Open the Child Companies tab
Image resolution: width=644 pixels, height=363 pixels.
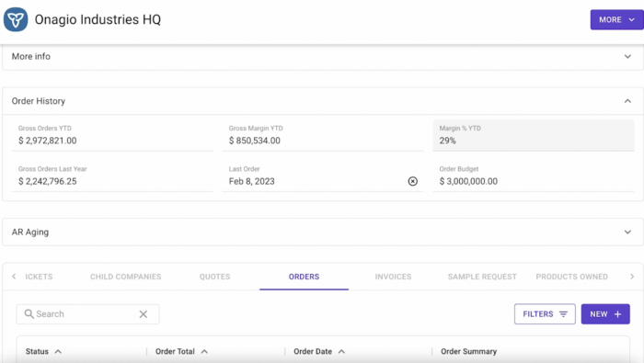coord(126,277)
